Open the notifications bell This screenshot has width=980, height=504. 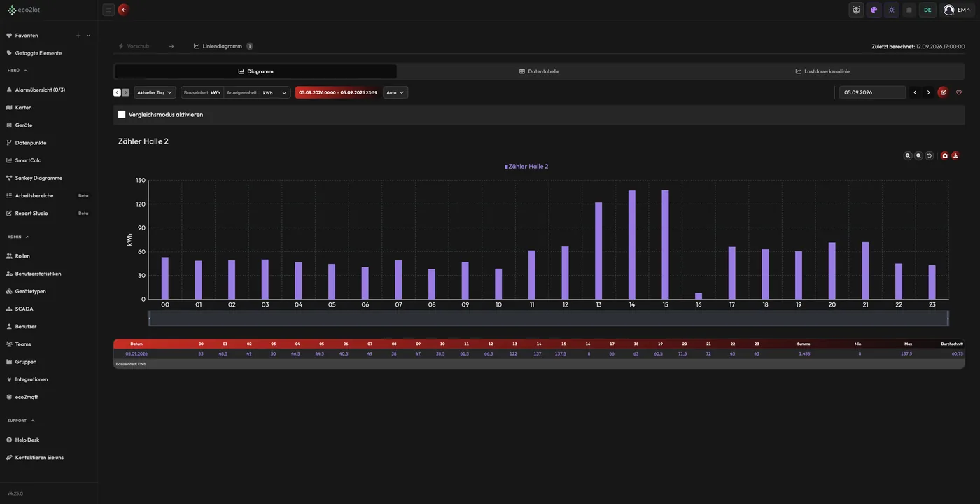909,10
